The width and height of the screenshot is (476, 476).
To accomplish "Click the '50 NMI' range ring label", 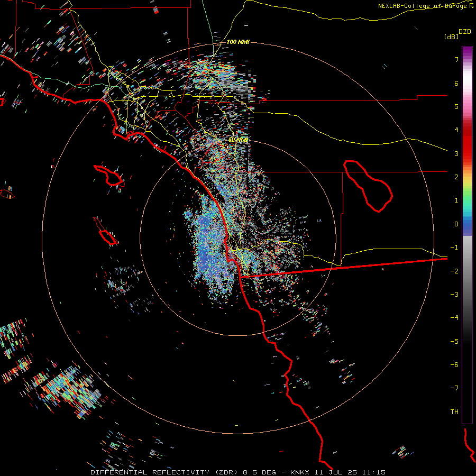I will pyautogui.click(x=237, y=140).
